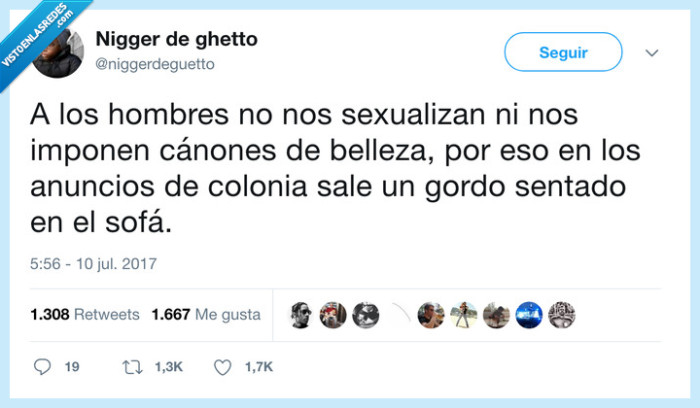View the 1.667 Me gusta list

tap(206, 315)
